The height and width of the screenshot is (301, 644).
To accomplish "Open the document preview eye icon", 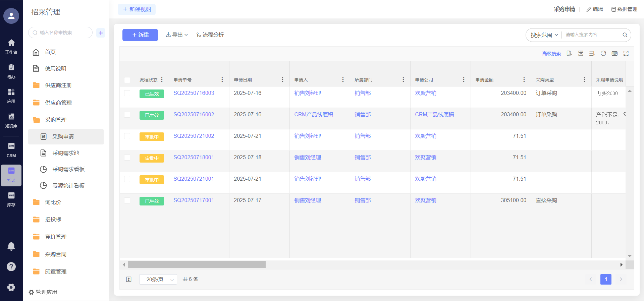I will click(x=569, y=53).
